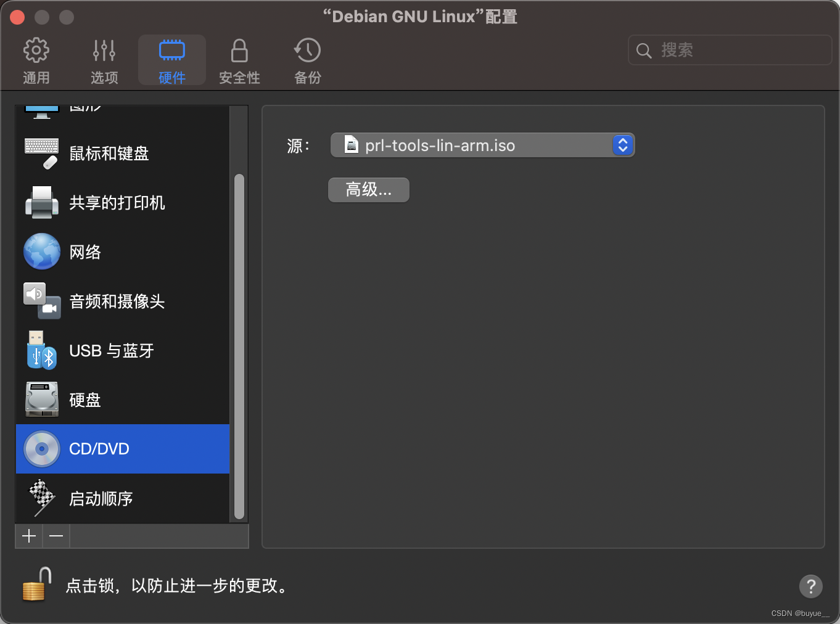Select 音频和摄像头 in hardware list
This screenshot has width=840, height=624.
[123, 301]
